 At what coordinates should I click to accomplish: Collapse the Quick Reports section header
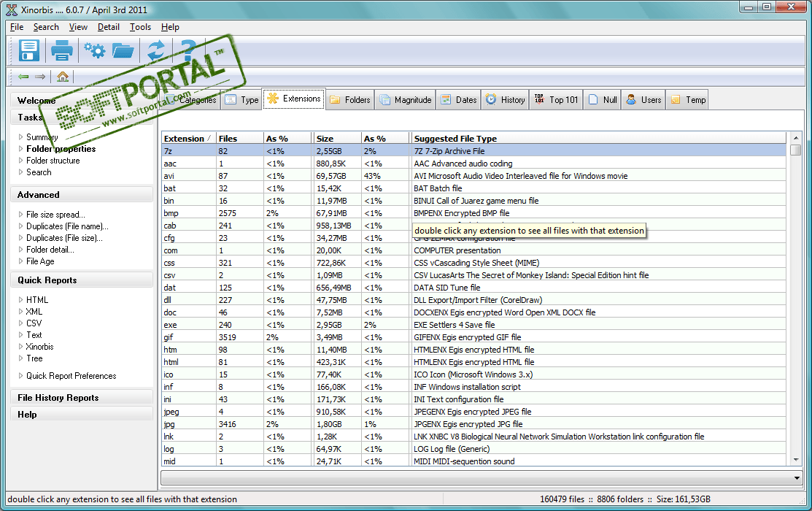[x=81, y=280]
